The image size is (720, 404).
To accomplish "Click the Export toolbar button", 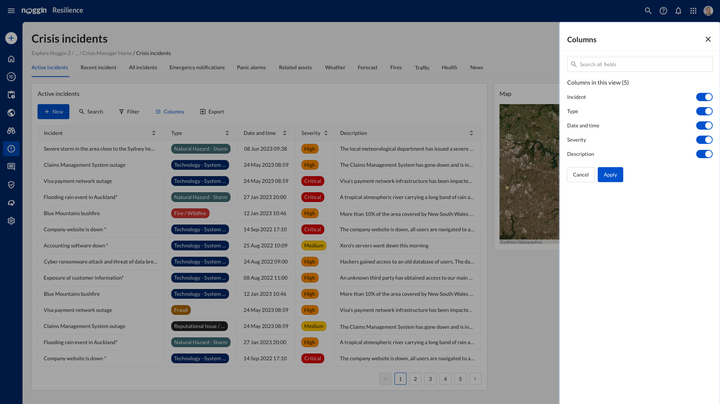I will coord(212,112).
